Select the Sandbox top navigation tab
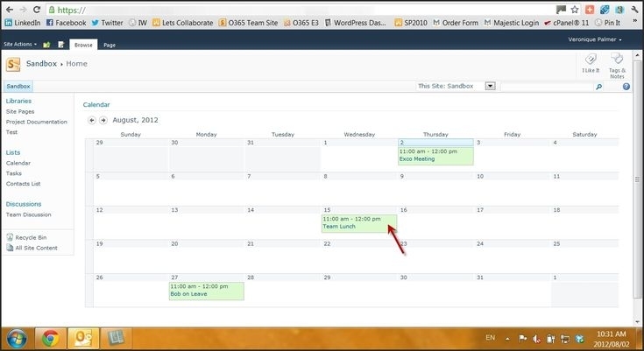This screenshot has height=351, width=644. [18, 86]
